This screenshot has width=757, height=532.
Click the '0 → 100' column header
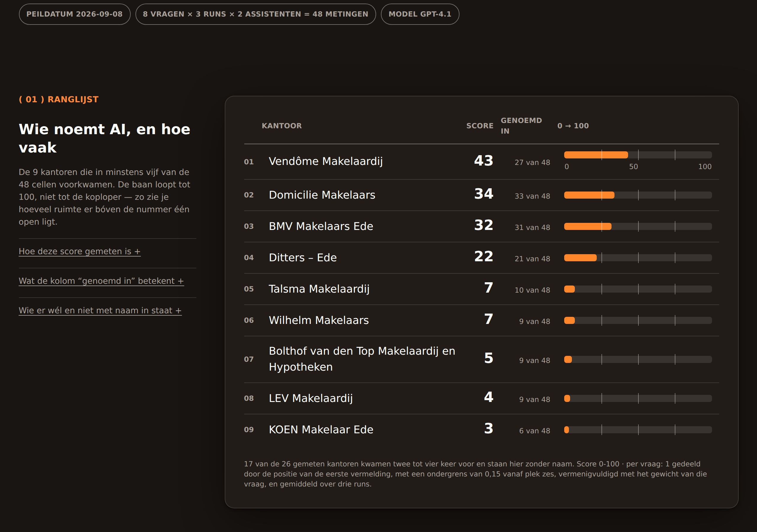(x=573, y=126)
